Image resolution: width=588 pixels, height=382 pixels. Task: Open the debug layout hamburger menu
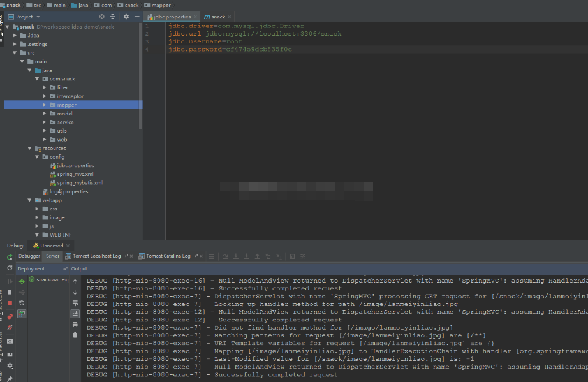212,256
